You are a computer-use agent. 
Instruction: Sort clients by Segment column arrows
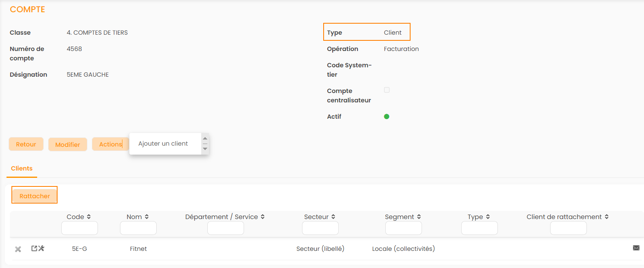pos(419,217)
